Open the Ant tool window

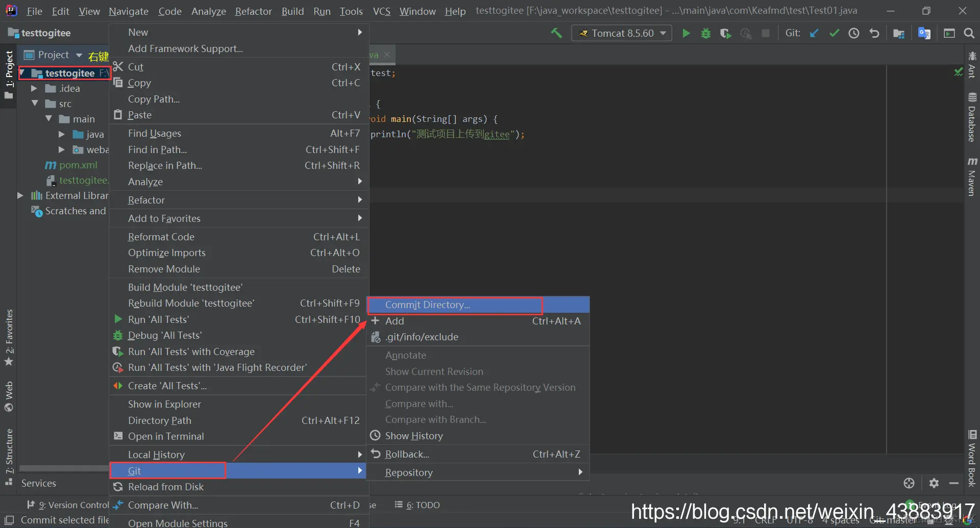click(x=972, y=65)
